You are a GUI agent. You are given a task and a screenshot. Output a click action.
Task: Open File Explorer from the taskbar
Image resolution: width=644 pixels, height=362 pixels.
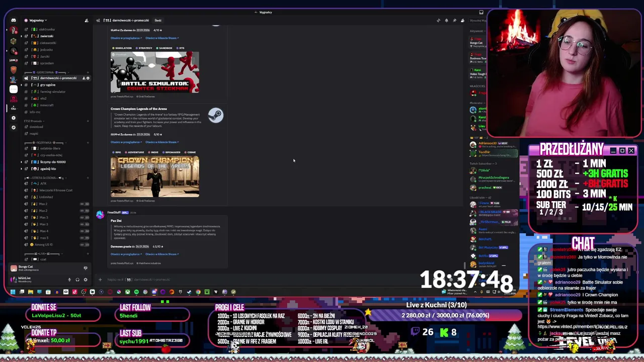tap(30, 292)
